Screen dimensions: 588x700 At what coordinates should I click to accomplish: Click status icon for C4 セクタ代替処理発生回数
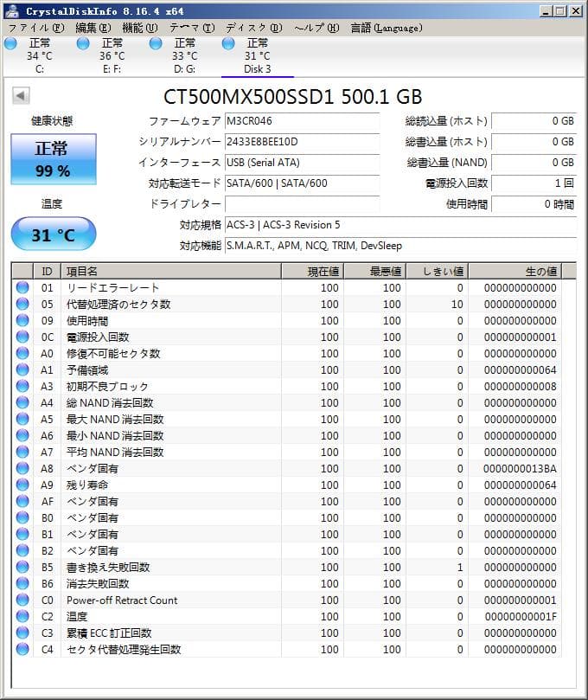pos(22,649)
